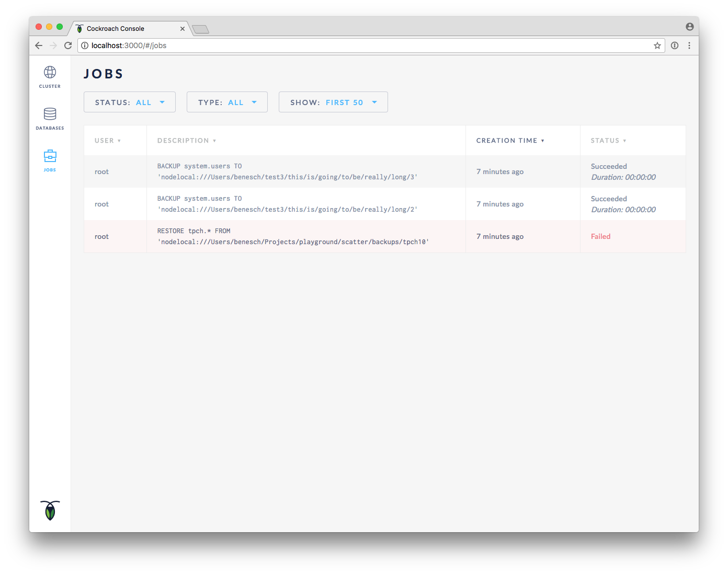This screenshot has width=728, height=574.
Task: Click the grayed forward navigation arrow
Action: pos(53,45)
